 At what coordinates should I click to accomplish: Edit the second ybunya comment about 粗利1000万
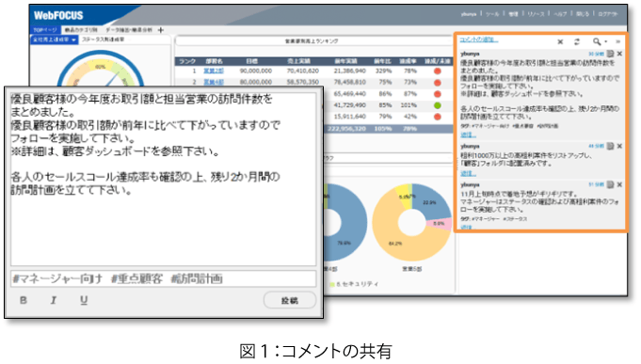point(610,146)
